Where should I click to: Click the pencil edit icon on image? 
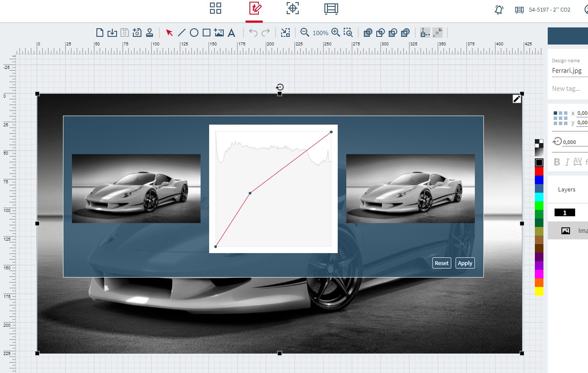[x=517, y=99]
